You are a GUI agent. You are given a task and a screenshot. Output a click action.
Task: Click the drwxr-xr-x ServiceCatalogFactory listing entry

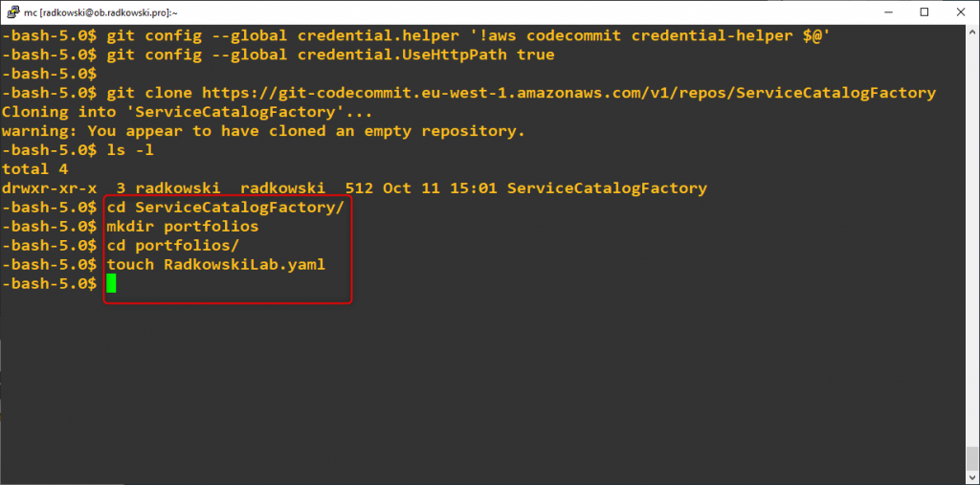coord(354,188)
